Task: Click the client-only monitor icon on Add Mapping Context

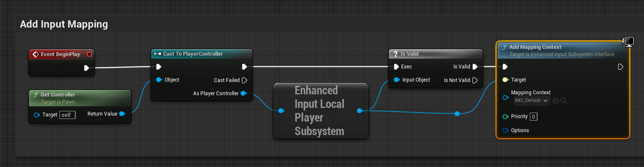Action: (x=629, y=41)
